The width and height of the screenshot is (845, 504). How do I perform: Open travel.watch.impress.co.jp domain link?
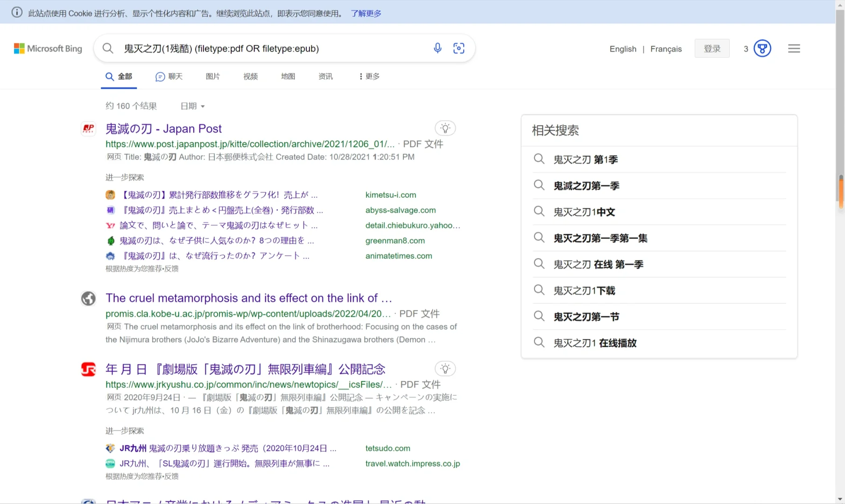[413, 463]
